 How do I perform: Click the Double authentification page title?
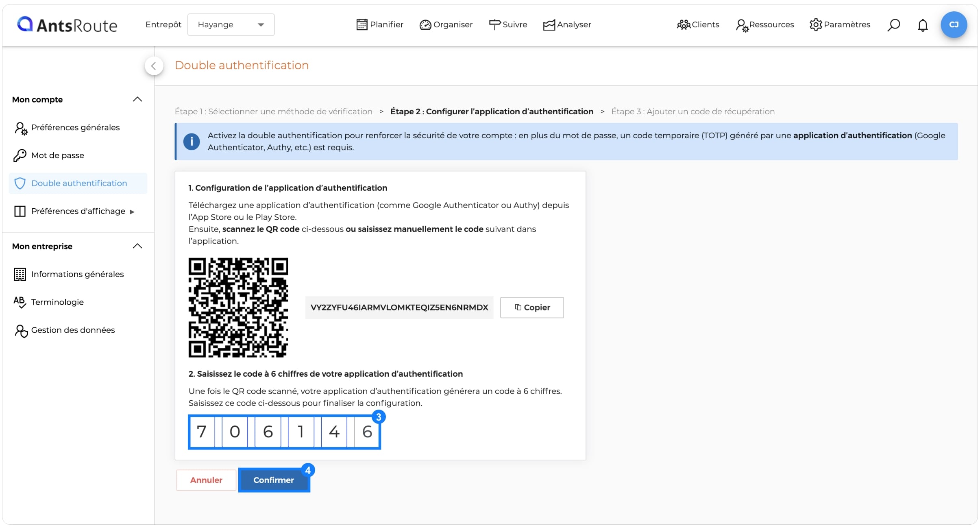coord(242,65)
